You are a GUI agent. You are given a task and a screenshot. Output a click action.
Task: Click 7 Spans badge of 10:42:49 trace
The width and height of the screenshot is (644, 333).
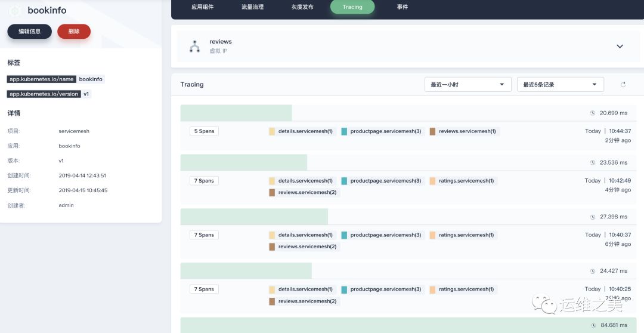click(204, 180)
